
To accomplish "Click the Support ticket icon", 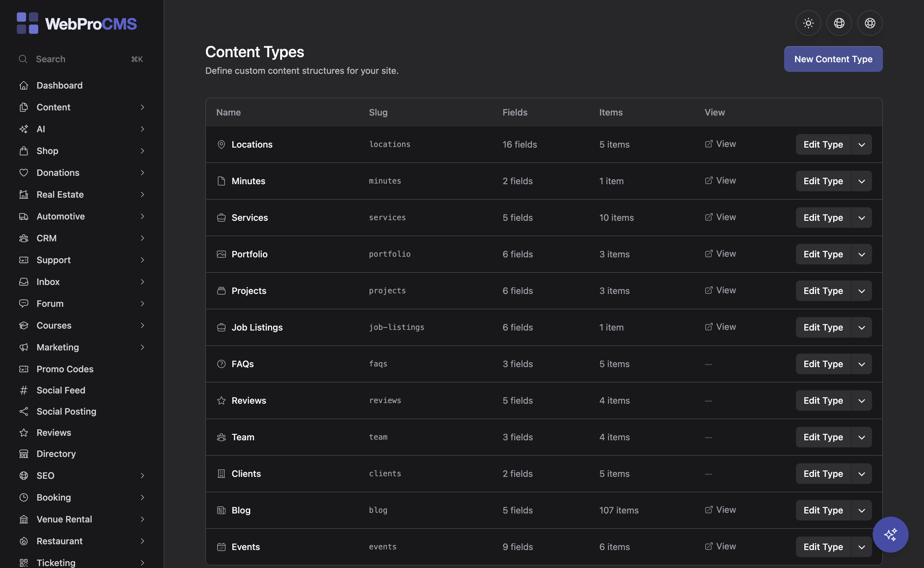I will (x=24, y=260).
